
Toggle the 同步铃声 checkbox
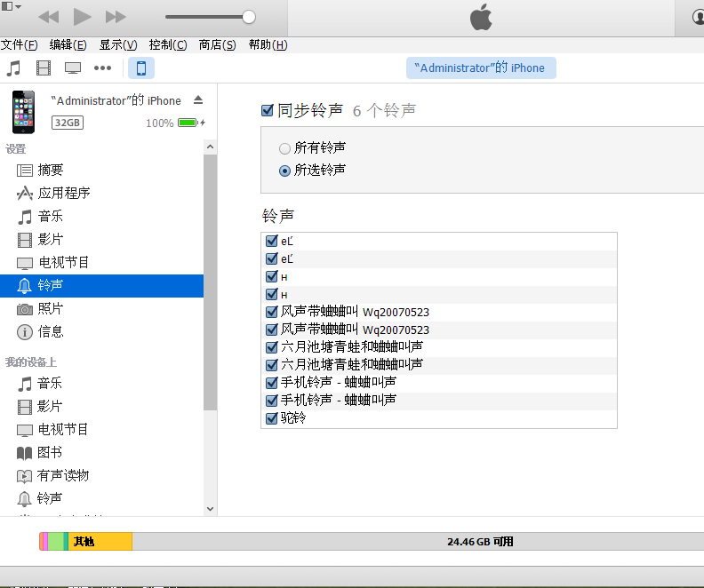(x=268, y=110)
